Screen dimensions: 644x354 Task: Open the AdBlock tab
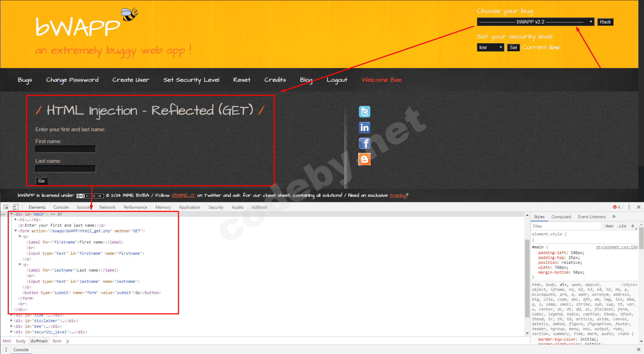pyautogui.click(x=259, y=207)
